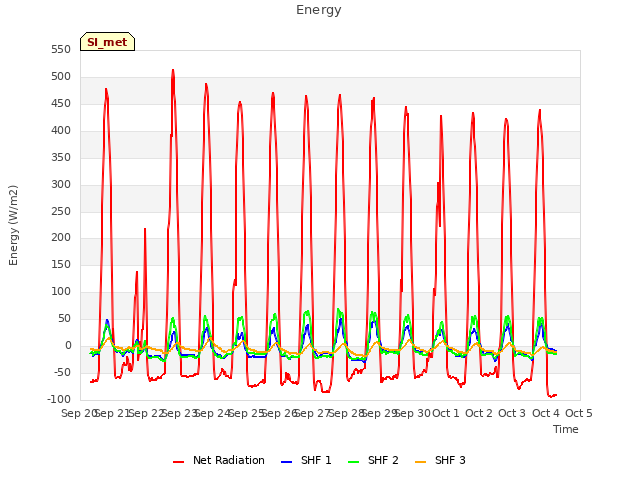This screenshot has width=640, height=480.
Task: Click the 300 y-axis tick label
Action: coord(61,184)
